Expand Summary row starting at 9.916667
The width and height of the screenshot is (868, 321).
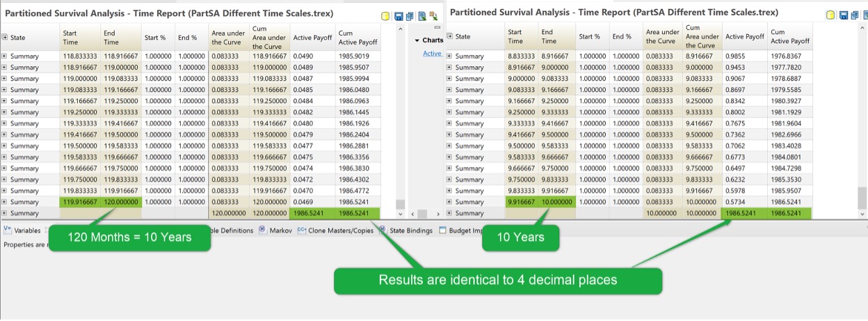coord(449,202)
